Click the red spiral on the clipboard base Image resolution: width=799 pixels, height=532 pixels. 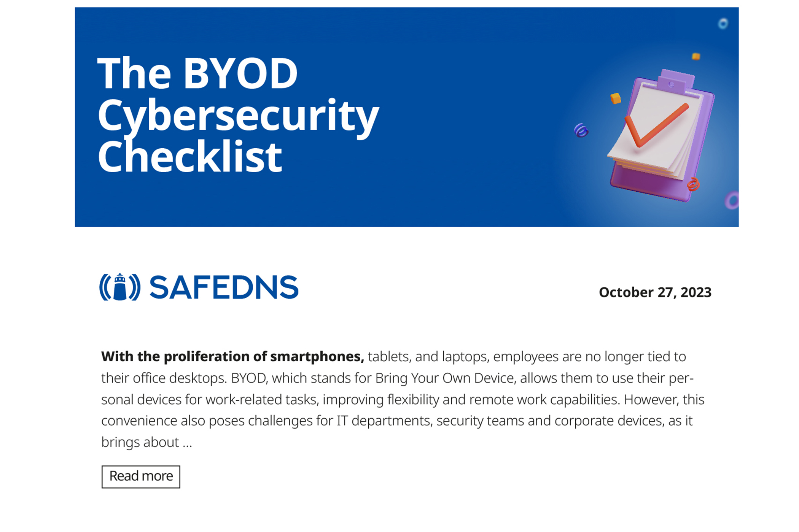(693, 184)
